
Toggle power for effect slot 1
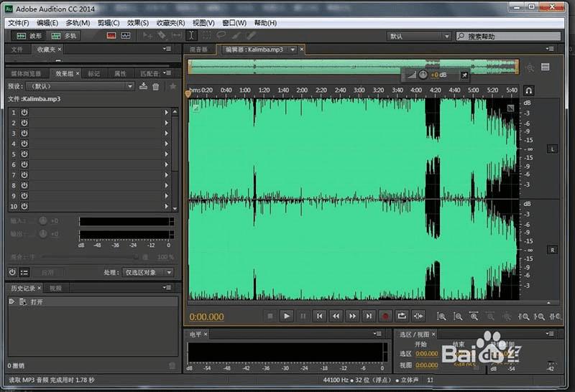[24, 113]
